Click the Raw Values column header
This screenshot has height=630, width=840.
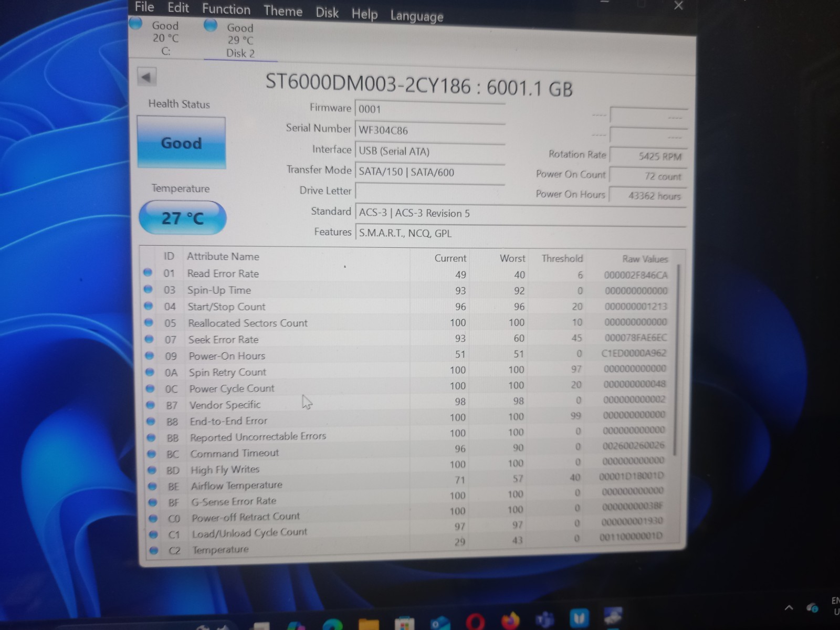[645, 259]
